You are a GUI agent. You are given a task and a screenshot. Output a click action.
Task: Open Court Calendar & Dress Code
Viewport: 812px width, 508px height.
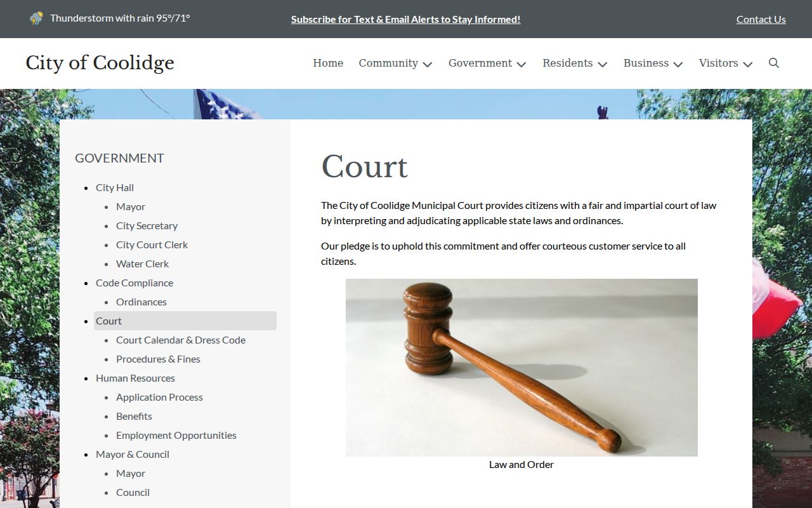pos(181,340)
